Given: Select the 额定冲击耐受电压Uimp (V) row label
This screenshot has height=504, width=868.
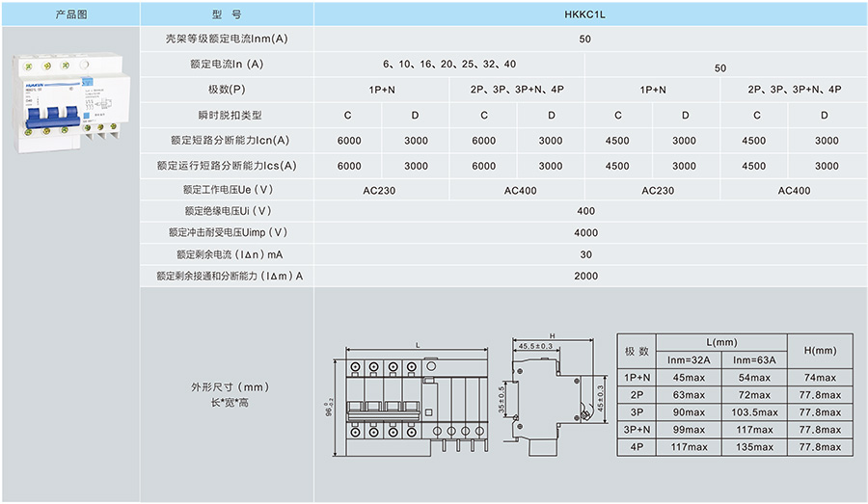Looking at the screenshot, I should [228, 232].
